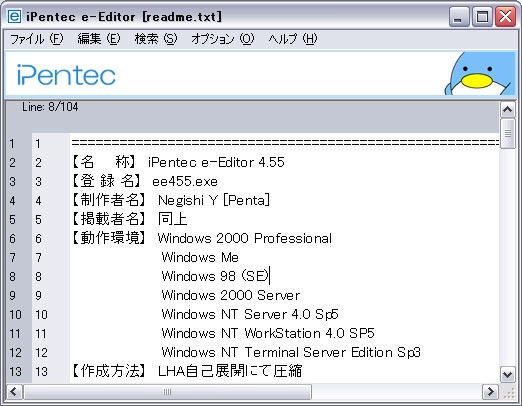Click the text LHA自己展開にて圧縮

pyautogui.click(x=230, y=371)
